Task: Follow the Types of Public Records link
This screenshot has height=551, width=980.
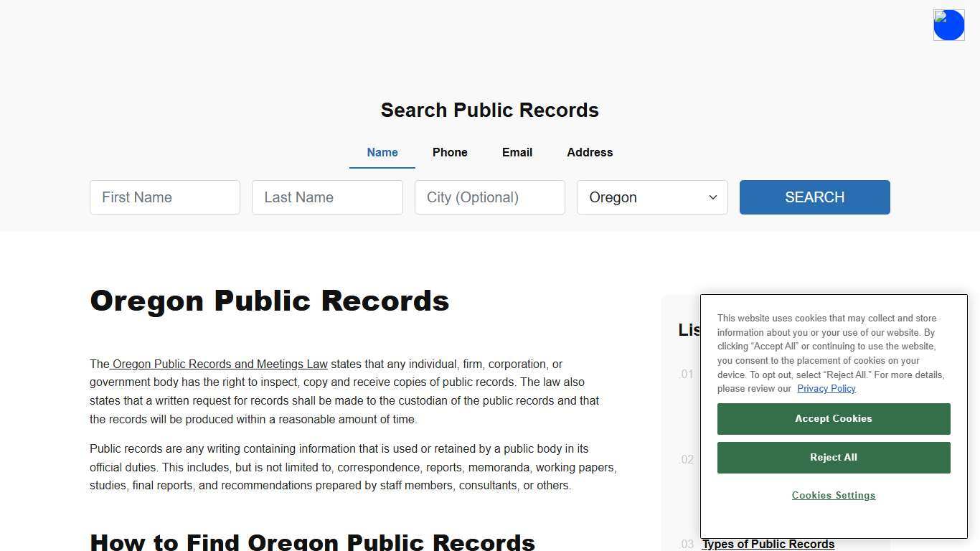Action: tap(767, 544)
